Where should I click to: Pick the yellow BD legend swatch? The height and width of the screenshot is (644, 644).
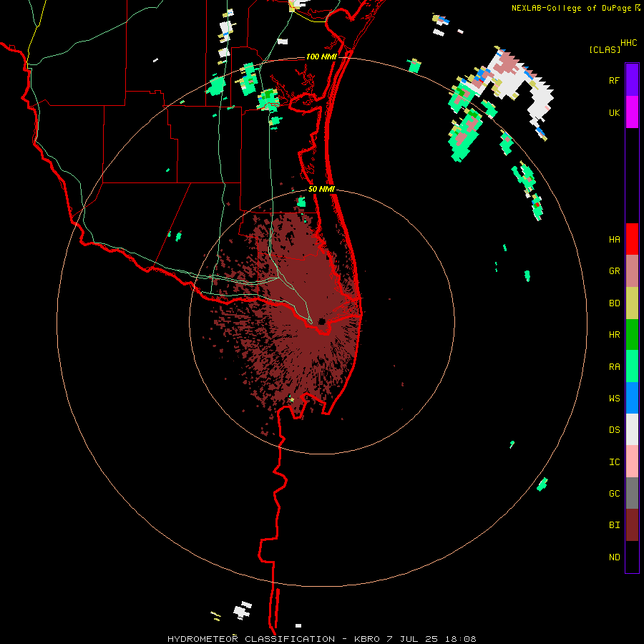point(632,303)
